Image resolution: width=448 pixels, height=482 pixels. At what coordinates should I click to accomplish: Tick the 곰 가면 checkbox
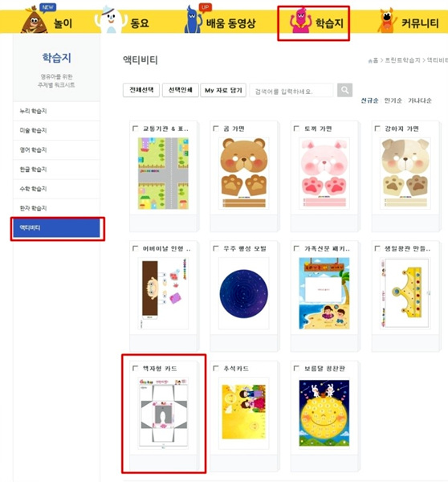(x=216, y=129)
